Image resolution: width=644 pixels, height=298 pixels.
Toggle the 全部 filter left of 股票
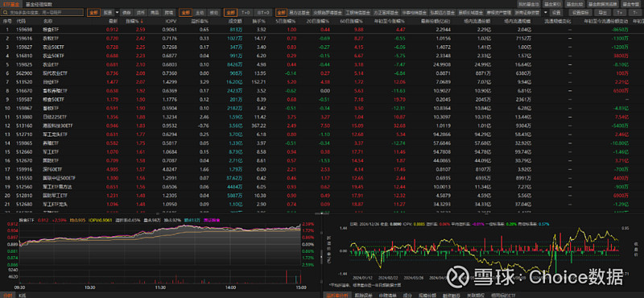pos(93,12)
